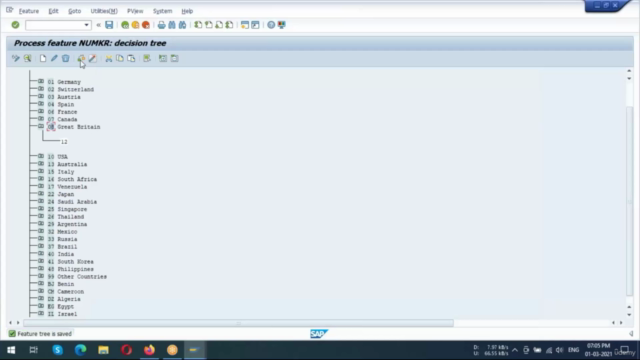Click the Activate feature icon

[81, 58]
